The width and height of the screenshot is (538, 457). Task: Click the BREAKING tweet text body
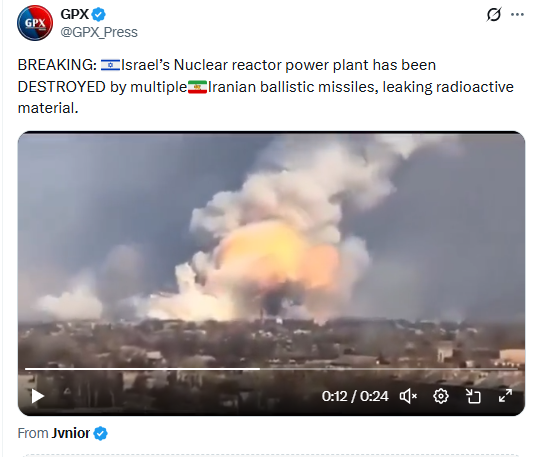point(266,86)
